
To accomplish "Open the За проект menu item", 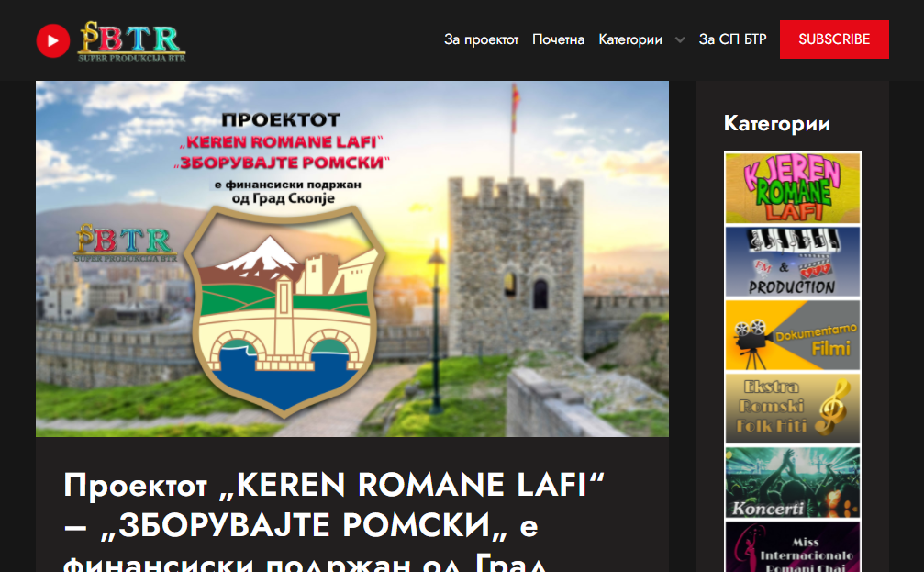I will 481,39.
